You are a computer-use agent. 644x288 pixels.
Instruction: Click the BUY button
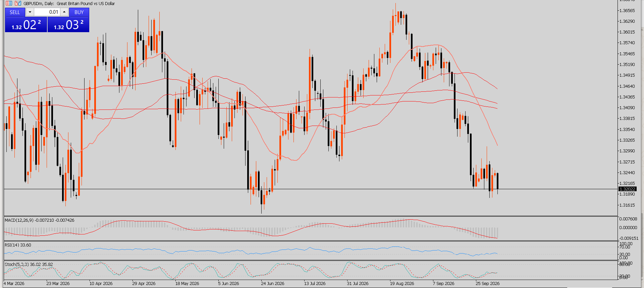(x=79, y=12)
